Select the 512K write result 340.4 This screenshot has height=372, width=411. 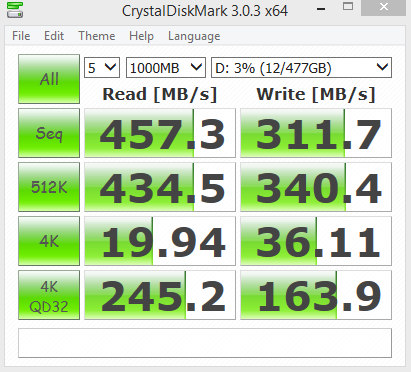(316, 187)
